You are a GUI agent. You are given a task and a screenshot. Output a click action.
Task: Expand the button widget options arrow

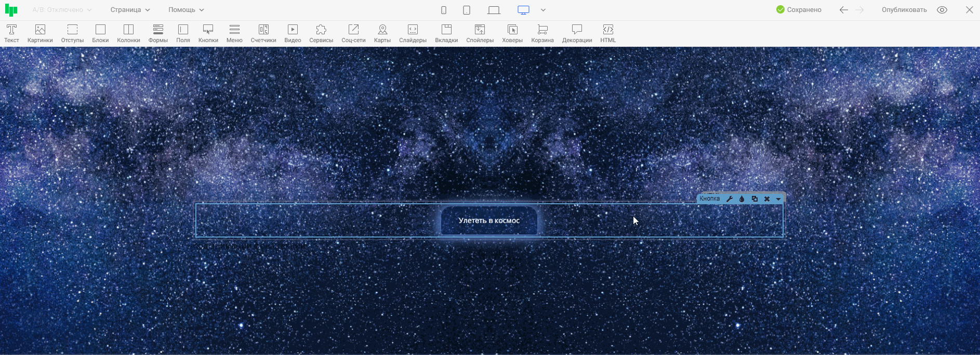click(x=778, y=199)
